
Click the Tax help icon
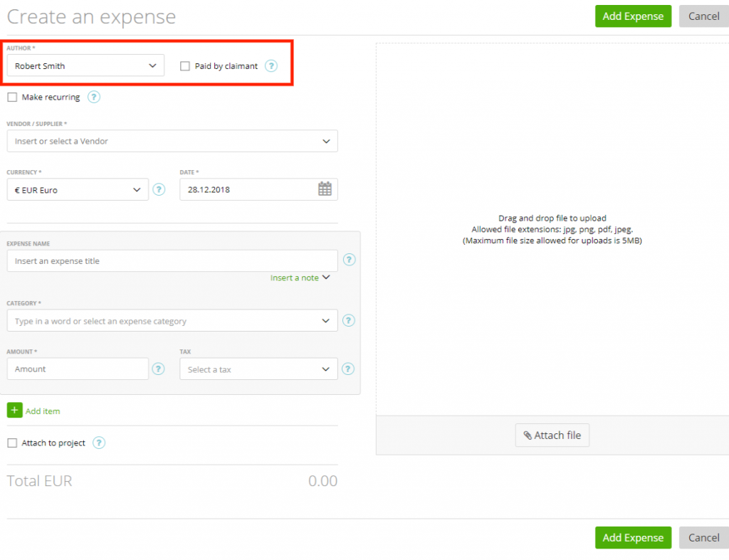click(x=349, y=369)
